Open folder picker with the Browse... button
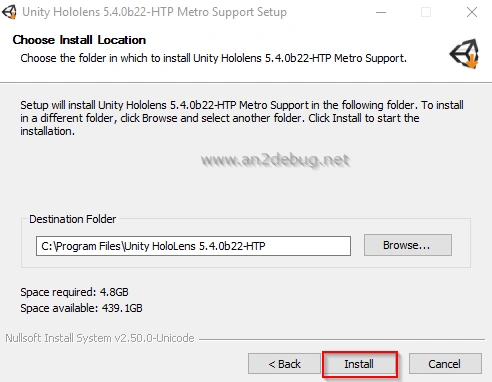Viewport: 492px width, 382px height. [408, 245]
